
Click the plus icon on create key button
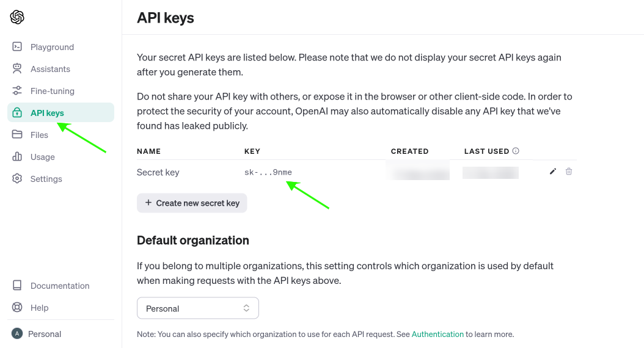(148, 203)
